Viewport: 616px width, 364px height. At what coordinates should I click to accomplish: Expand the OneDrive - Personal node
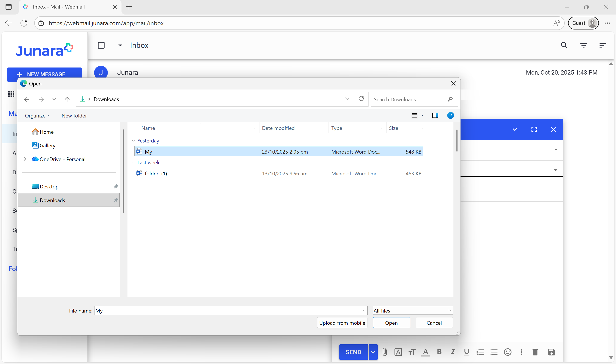(x=25, y=159)
